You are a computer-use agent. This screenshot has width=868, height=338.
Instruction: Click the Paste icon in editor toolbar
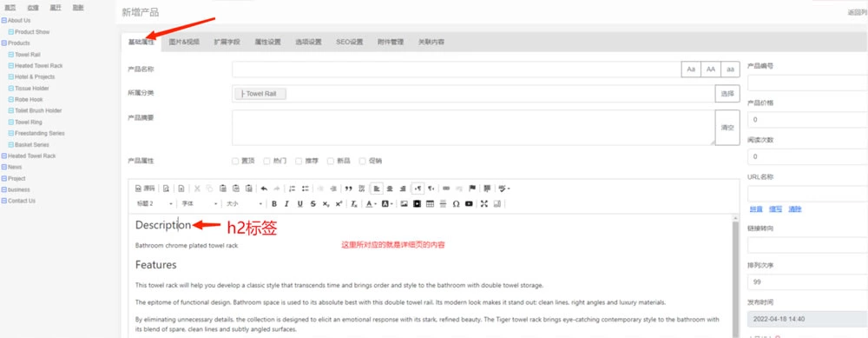(x=222, y=189)
